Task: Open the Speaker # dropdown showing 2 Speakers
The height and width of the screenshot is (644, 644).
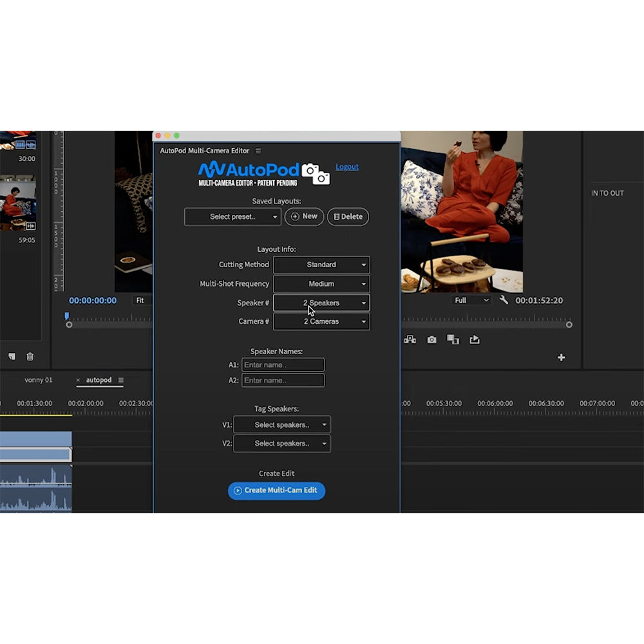Action: tap(321, 303)
